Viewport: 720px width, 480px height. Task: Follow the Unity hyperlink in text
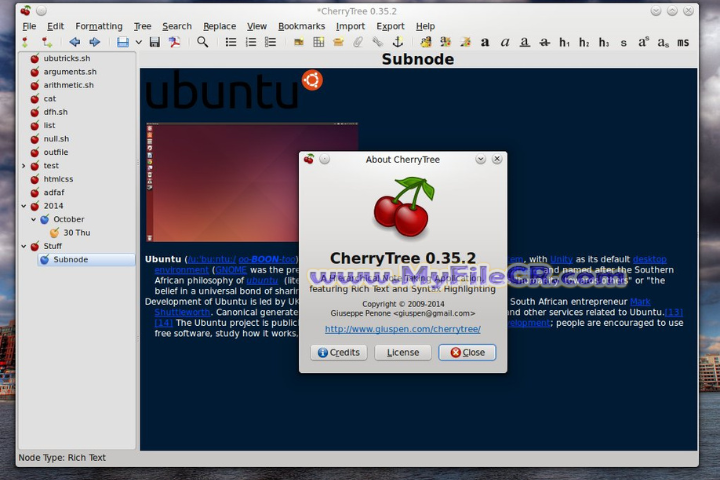click(561, 259)
